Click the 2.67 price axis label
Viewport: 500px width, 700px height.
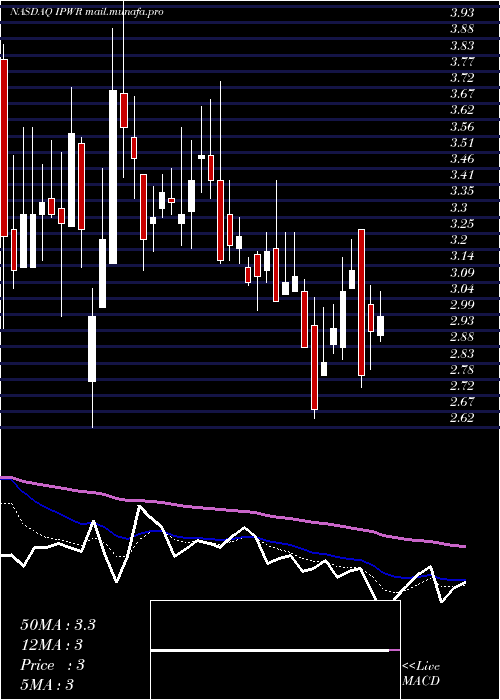click(462, 402)
